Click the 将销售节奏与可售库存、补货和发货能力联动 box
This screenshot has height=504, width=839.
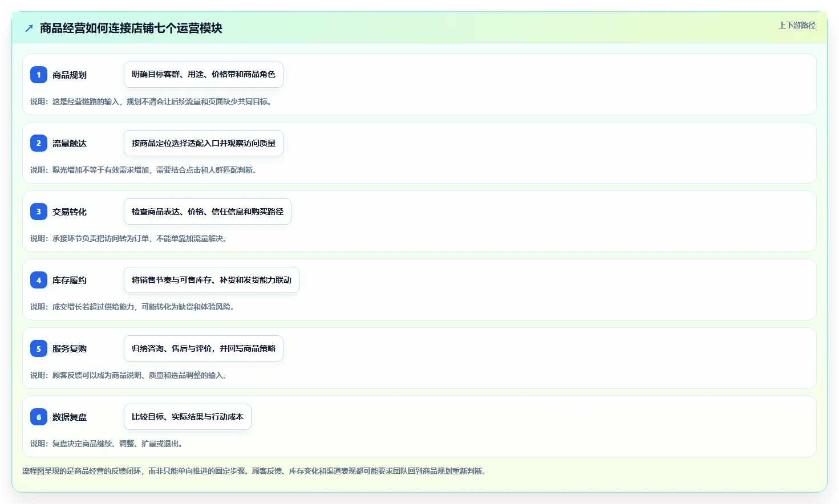[x=212, y=280]
